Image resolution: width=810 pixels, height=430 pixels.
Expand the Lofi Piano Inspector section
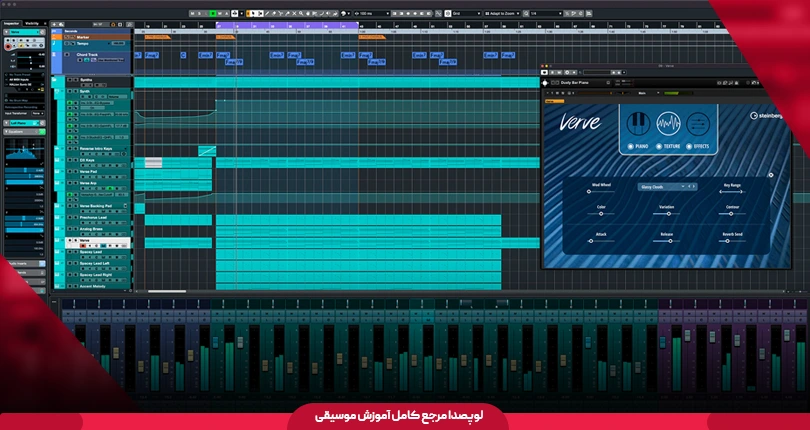click(x=6, y=123)
